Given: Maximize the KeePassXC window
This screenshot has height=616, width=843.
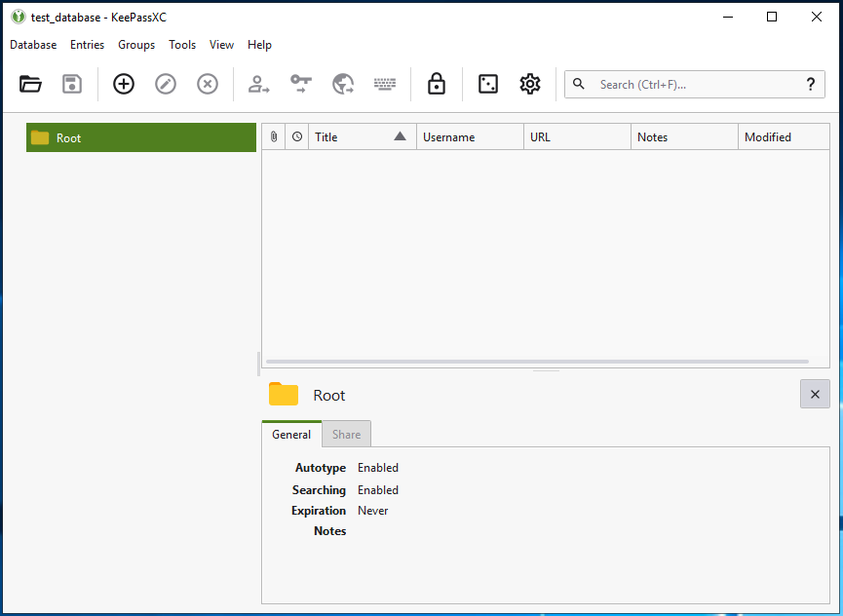Looking at the screenshot, I should pos(772,17).
